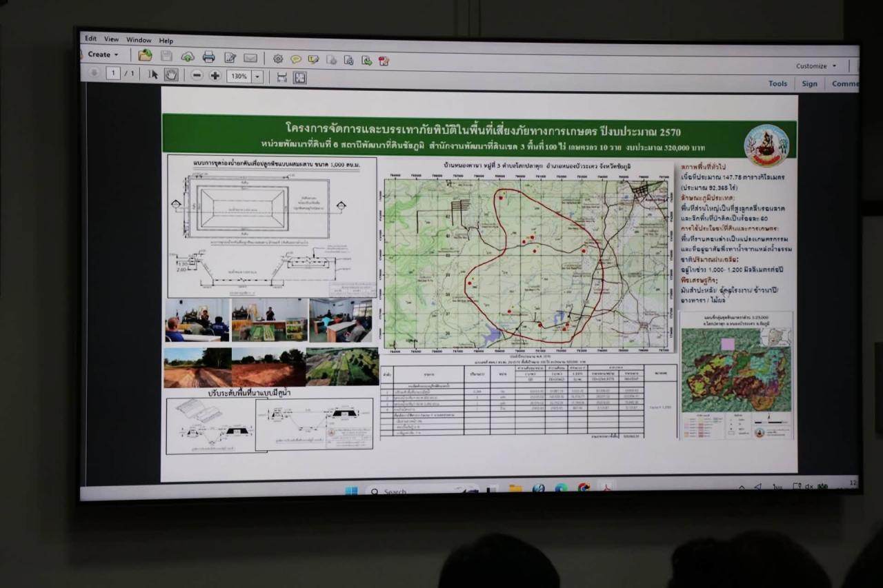Image resolution: width=883 pixels, height=588 pixels.
Task: Click the green arrow document icon
Action: [366, 61]
